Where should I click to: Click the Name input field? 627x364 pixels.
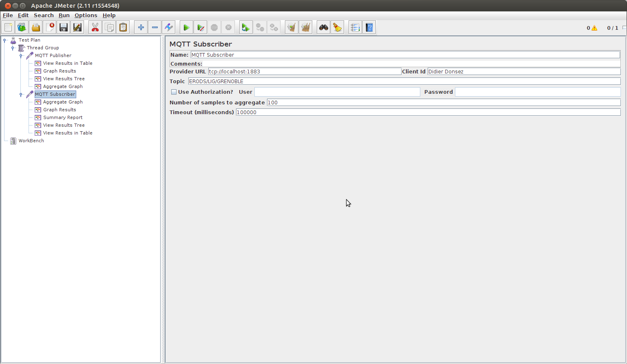(405, 55)
